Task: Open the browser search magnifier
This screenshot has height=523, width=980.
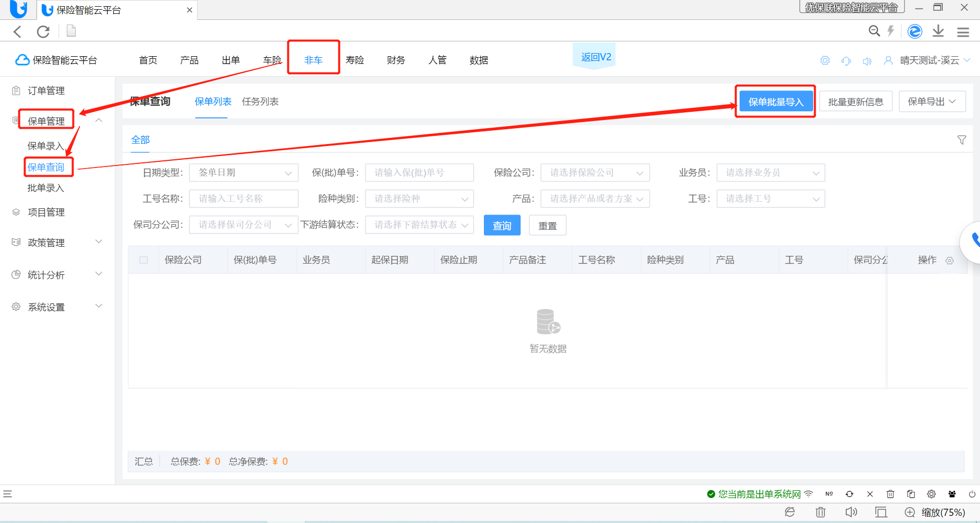Action: tap(874, 31)
